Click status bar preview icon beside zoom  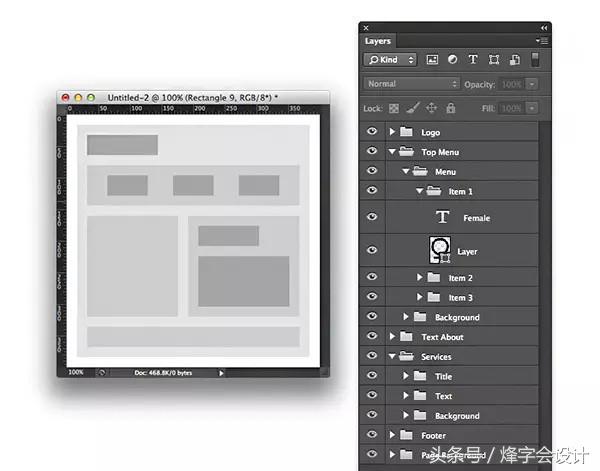(x=101, y=372)
